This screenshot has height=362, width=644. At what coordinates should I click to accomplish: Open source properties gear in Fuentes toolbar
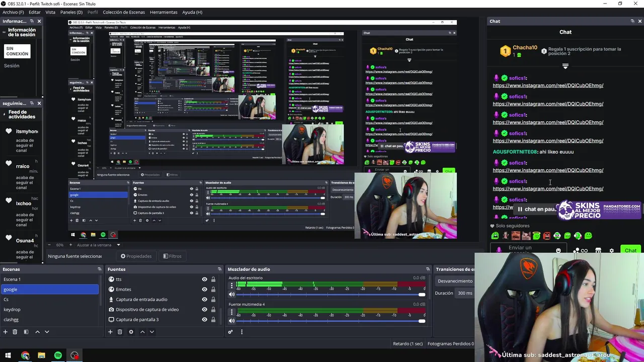(131, 332)
